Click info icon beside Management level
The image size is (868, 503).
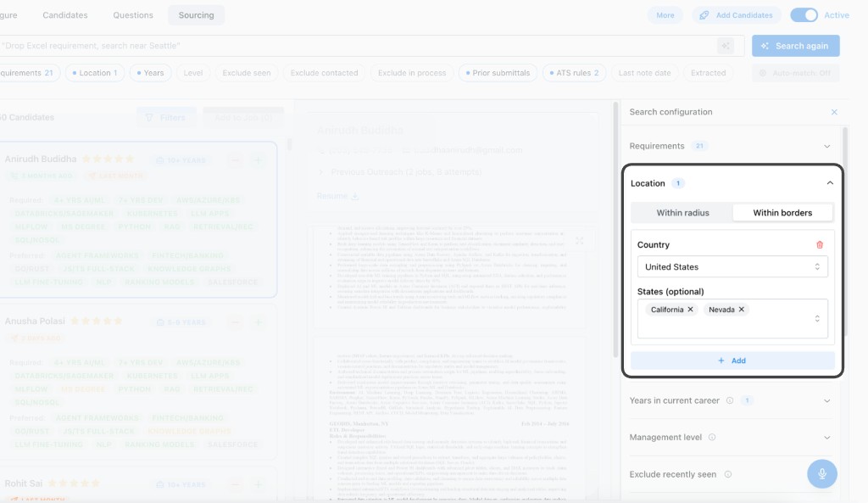click(712, 437)
